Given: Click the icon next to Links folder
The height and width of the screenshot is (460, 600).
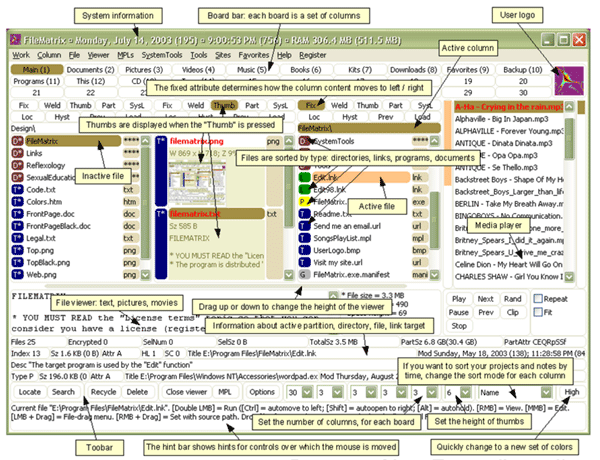Looking at the screenshot, I should pyautogui.click(x=18, y=153).
